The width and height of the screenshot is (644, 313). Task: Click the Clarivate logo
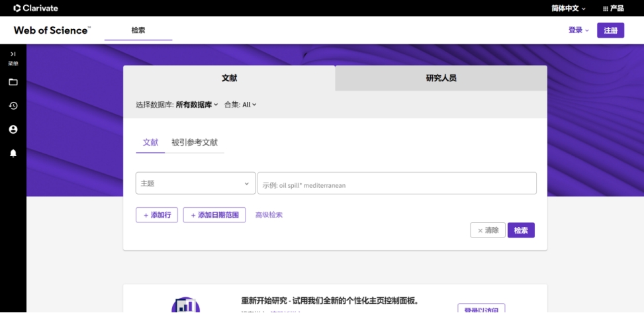(36, 8)
